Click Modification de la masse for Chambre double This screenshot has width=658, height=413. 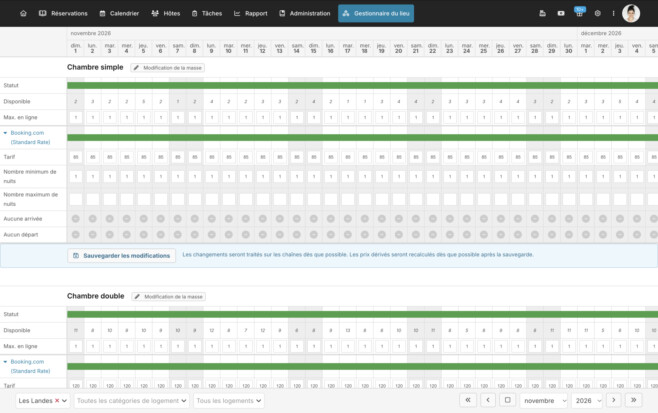tap(169, 296)
